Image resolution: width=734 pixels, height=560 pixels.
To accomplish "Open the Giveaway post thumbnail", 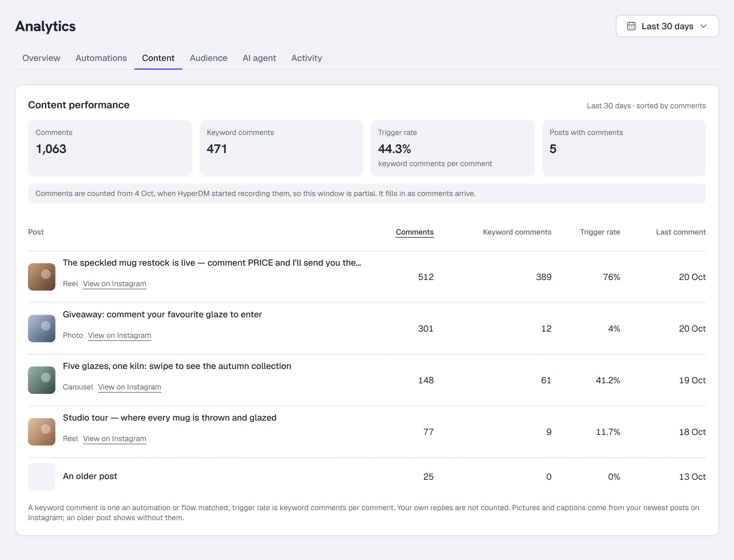I will click(x=42, y=328).
